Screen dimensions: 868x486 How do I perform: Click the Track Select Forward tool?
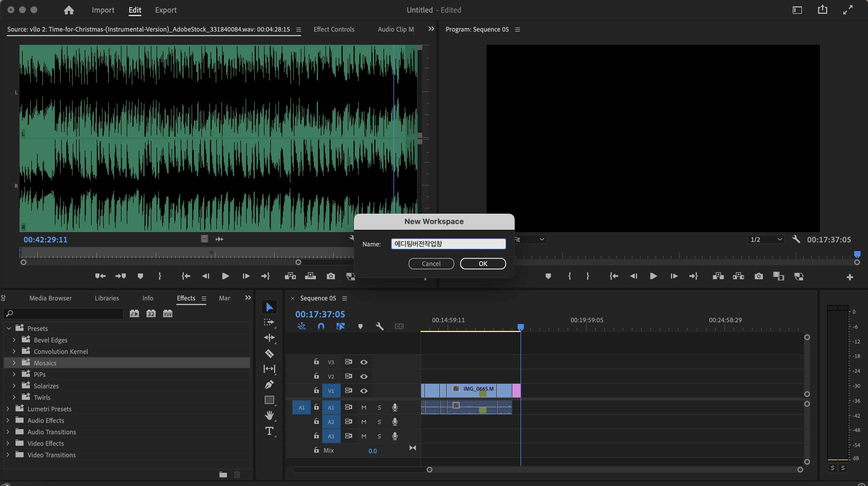269,322
